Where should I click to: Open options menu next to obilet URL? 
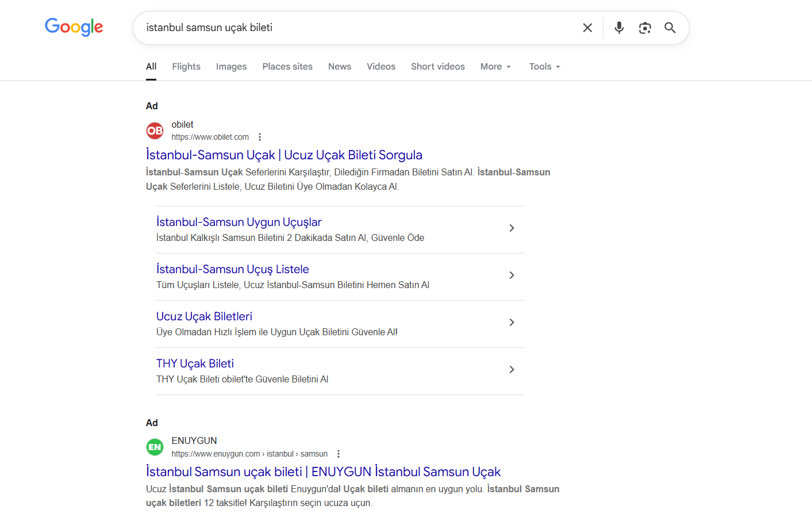(260, 137)
